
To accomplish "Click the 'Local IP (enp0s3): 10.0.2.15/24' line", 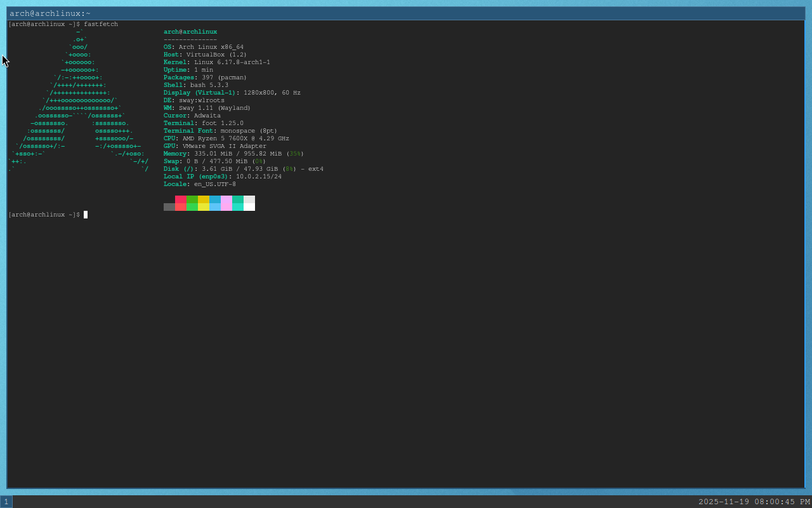I will point(223,177).
